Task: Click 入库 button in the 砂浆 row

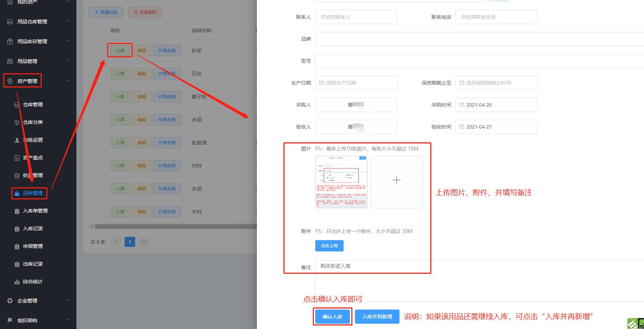Action: pos(120,51)
